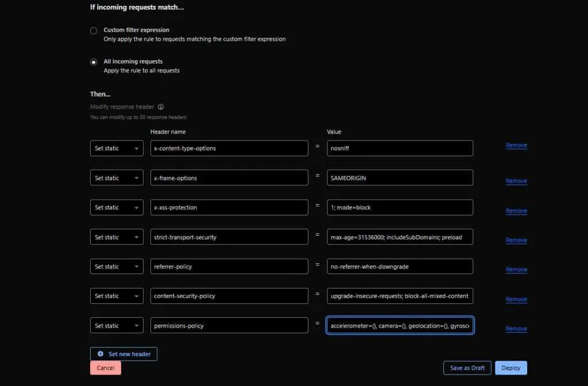Viewport: 588px width, 386px height.
Task: Click the no-referrer-when-downgrade value field
Action: pyautogui.click(x=400, y=267)
